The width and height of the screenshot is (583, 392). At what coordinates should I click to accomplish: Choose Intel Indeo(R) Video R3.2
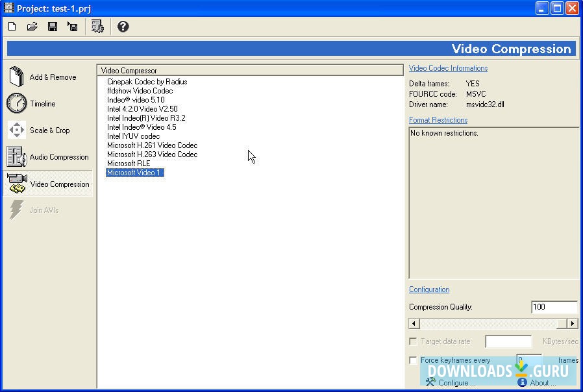click(146, 118)
